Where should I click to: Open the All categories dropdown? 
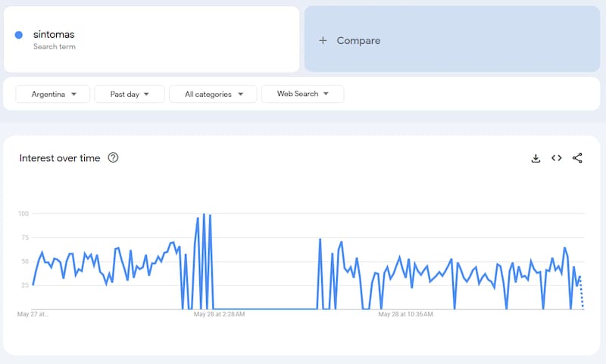213,94
